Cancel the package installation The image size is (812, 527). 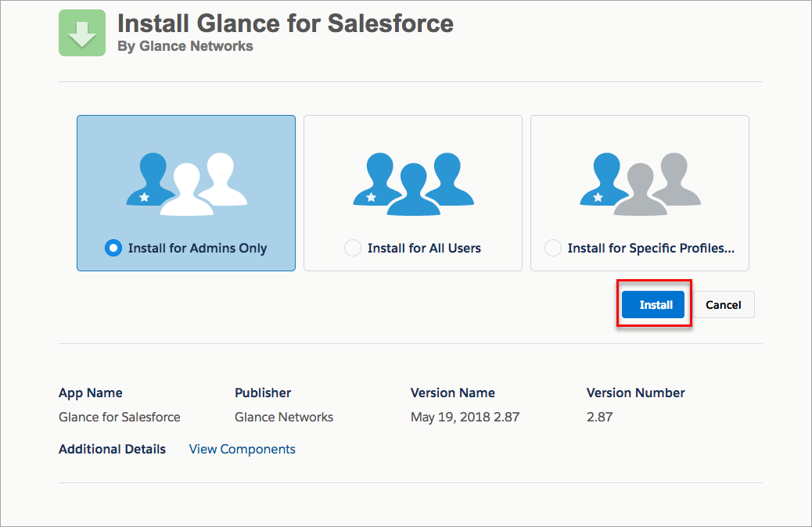(723, 305)
